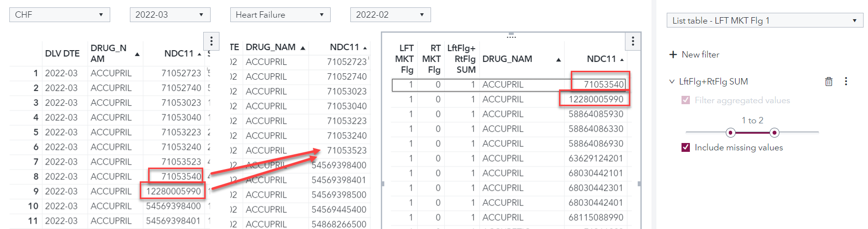Click the sort arrow on the right table's DRUG_NAM column
Screen dimensions: 868x229
(x=558, y=60)
